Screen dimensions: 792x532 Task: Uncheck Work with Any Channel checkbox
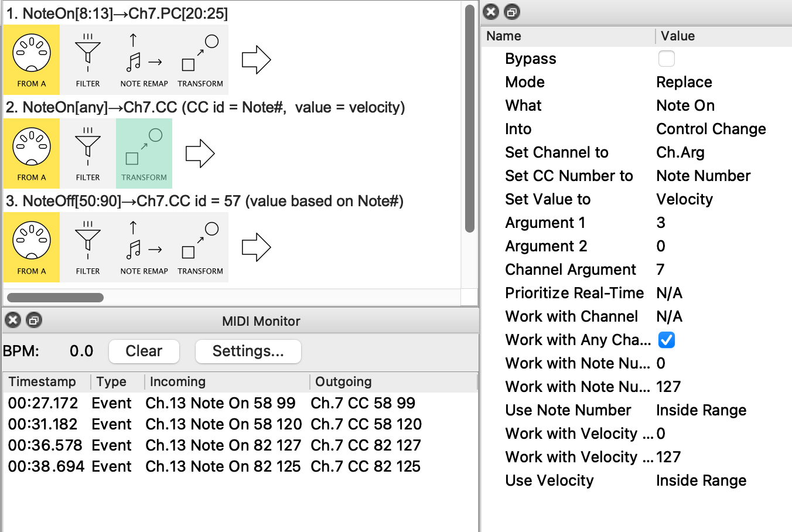(x=666, y=340)
